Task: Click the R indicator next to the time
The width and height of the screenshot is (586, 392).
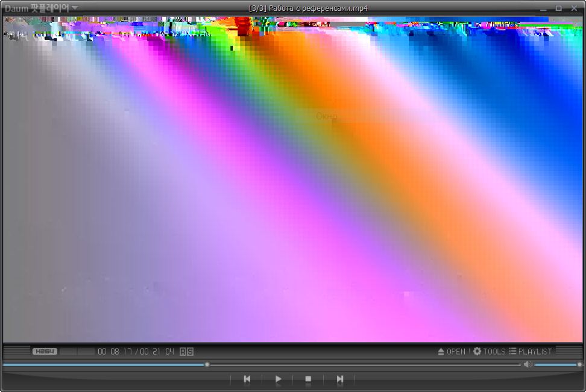Action: (183, 352)
